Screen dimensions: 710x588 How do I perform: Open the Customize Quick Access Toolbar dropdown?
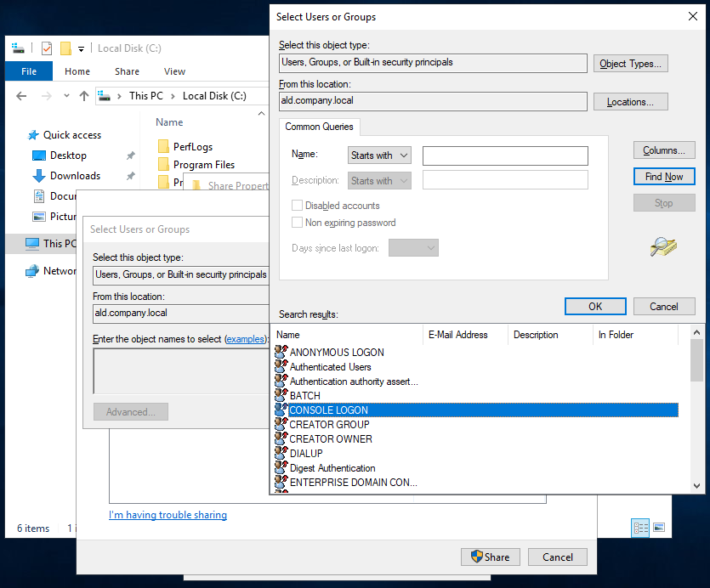[81, 49]
